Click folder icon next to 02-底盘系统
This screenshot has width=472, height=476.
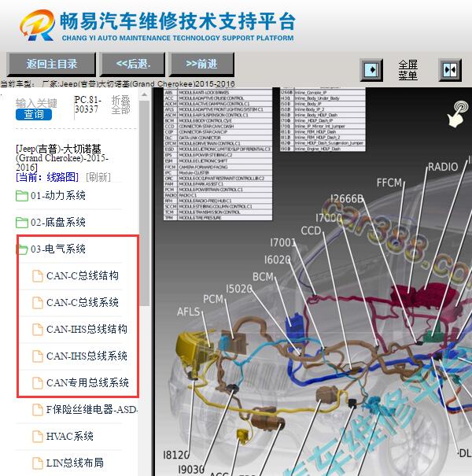click(22, 223)
